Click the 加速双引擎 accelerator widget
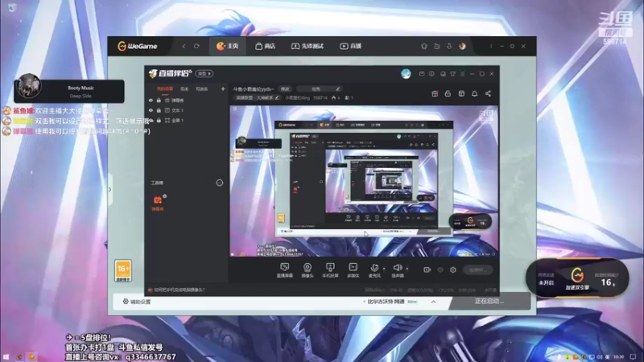 pos(577,278)
